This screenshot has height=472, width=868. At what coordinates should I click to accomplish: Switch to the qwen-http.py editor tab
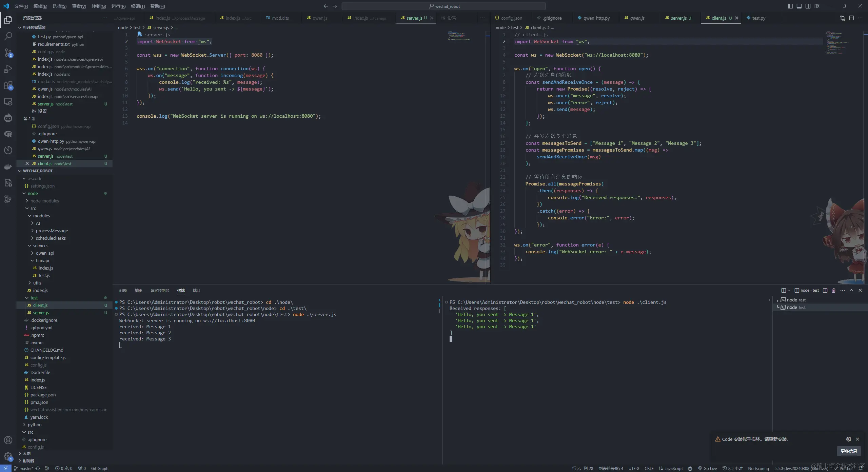pyautogui.click(x=596, y=18)
